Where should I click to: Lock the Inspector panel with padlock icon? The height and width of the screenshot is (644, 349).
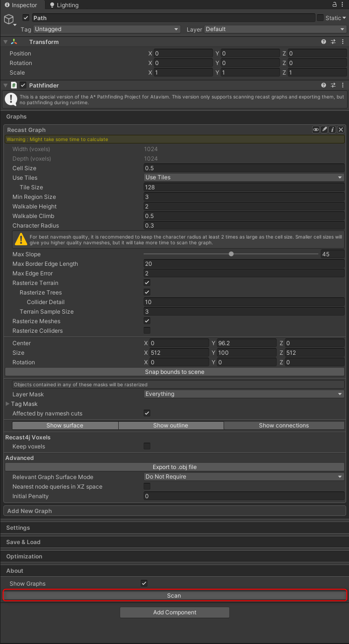(x=334, y=4)
